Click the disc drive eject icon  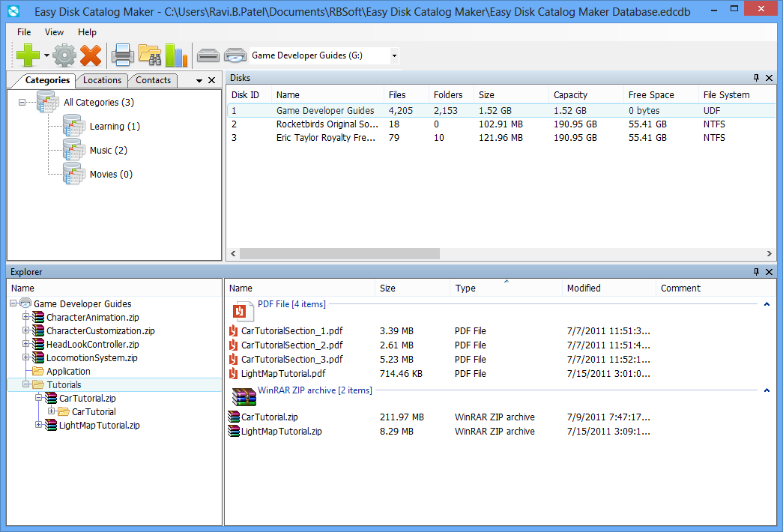pyautogui.click(x=235, y=55)
